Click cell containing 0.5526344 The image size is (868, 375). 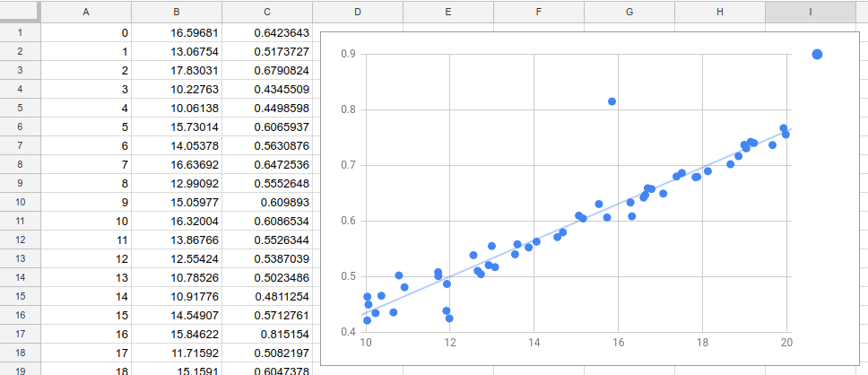click(267, 240)
